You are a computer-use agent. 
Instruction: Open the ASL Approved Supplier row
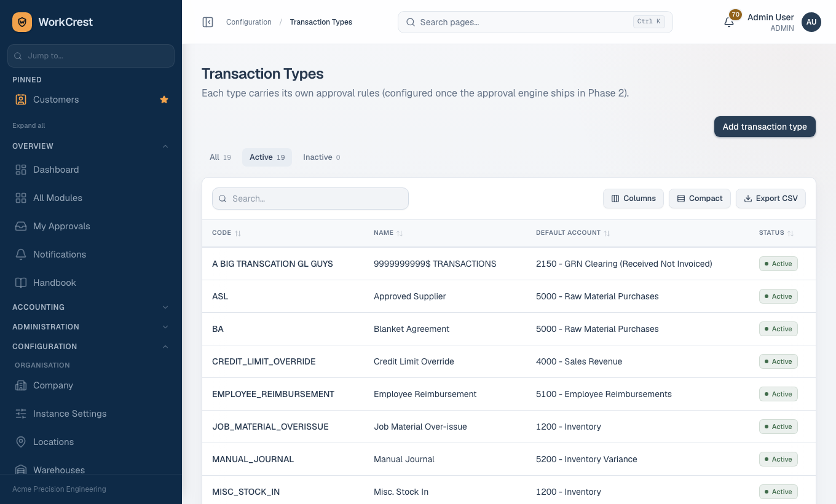click(509, 296)
